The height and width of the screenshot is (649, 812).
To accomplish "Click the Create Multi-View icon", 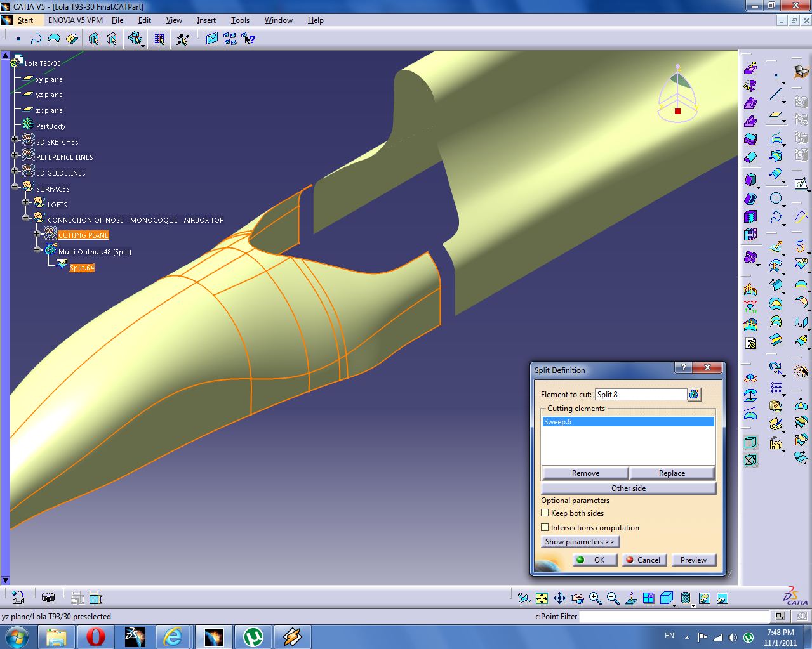I will [x=648, y=598].
